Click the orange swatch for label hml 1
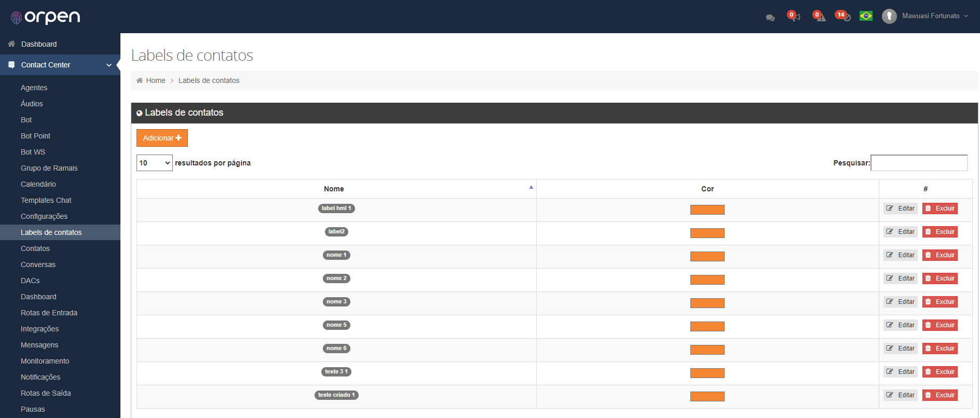 coord(707,210)
